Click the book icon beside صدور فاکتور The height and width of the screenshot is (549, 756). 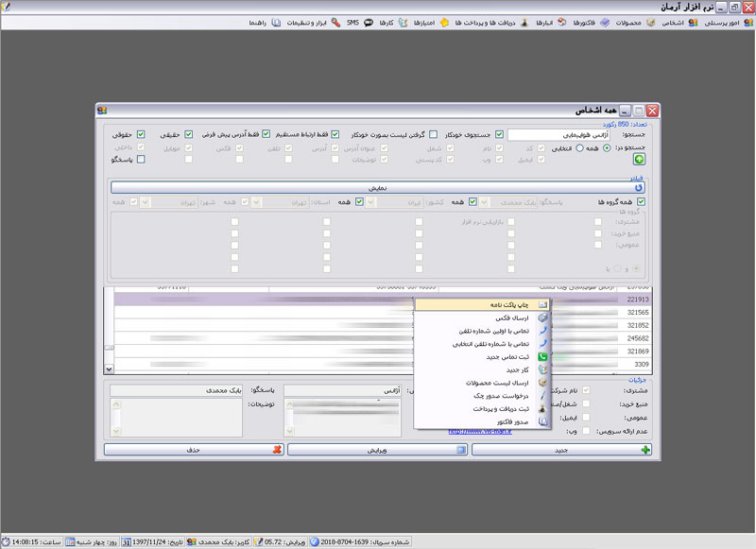click(x=542, y=421)
